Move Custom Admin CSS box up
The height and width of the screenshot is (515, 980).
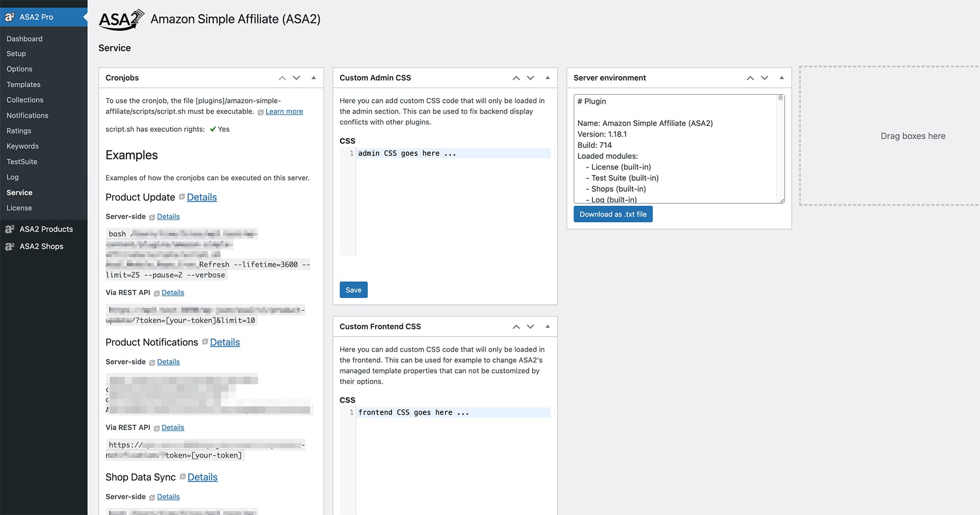pyautogui.click(x=516, y=78)
